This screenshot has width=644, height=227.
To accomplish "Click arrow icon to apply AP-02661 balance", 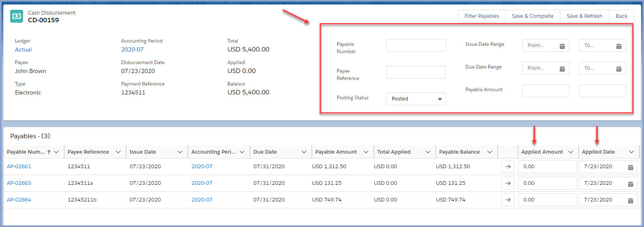I will [508, 167].
